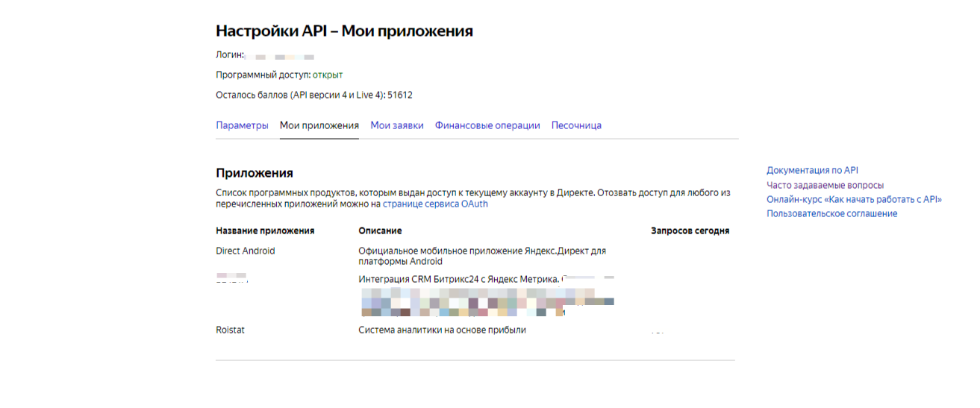Click the Roistat description 'Система аналитики на основе прибыли'
The height and width of the screenshot is (408, 980).
pyautogui.click(x=442, y=330)
